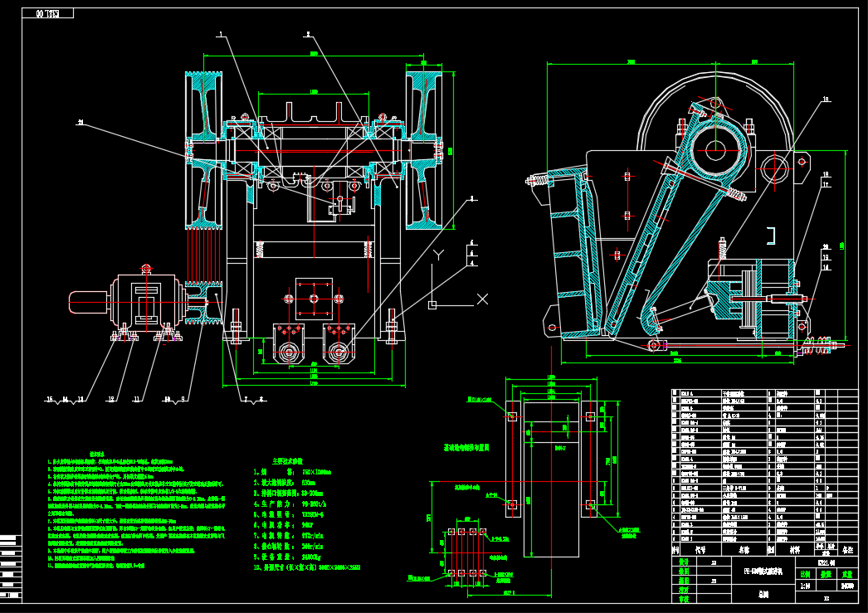
Task: Select the top-left anchor bolt hole in foundation plan
Action: [x=511, y=414]
